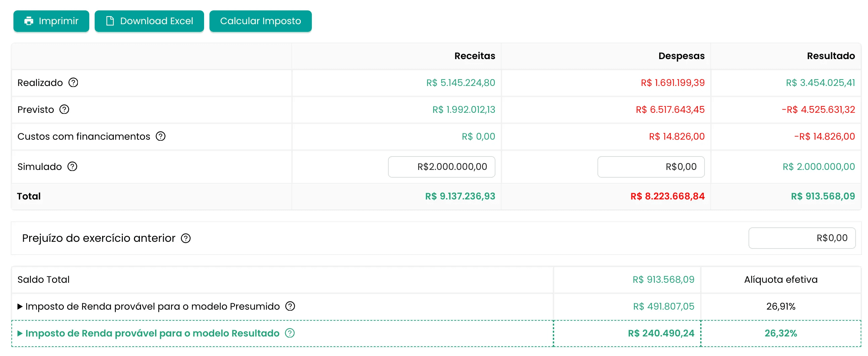Open help icon beside Prejuízo do exercício anterior

point(186,238)
